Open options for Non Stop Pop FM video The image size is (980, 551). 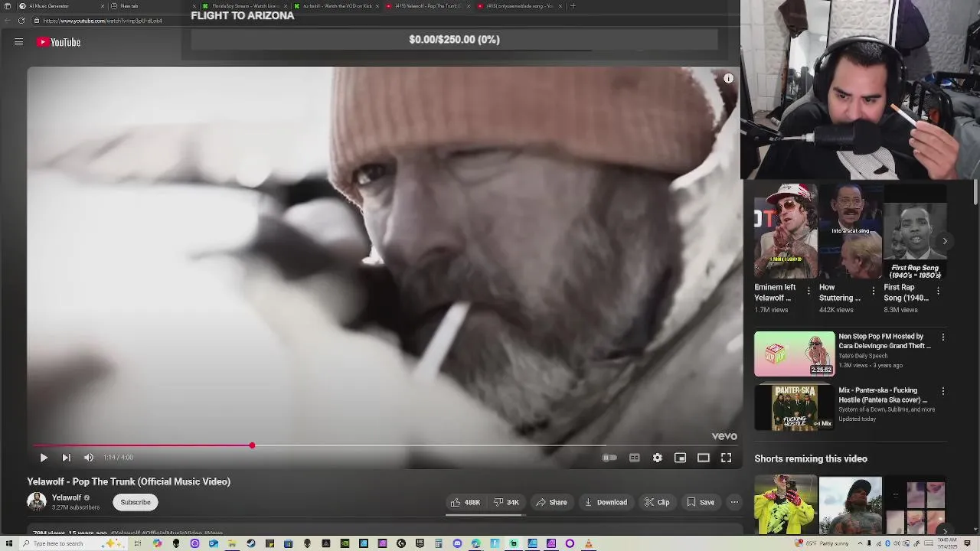point(943,337)
